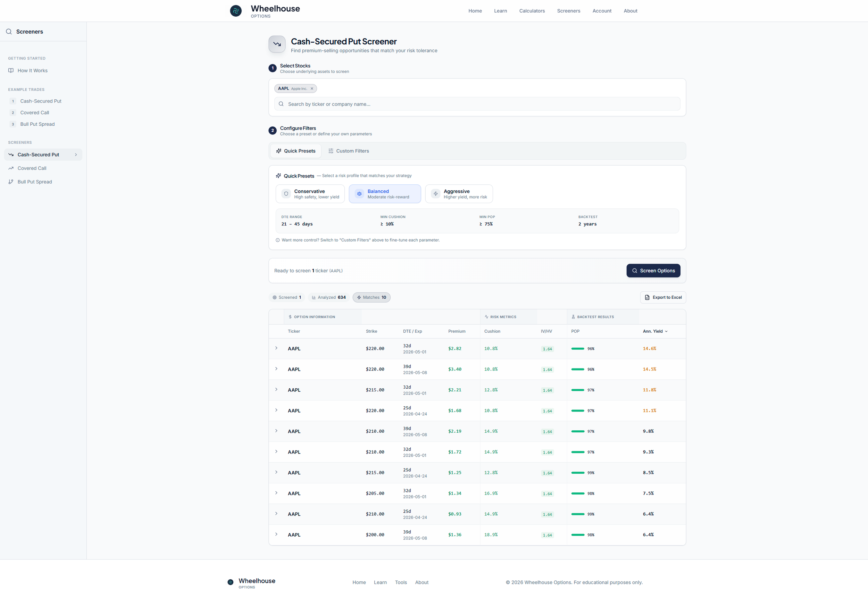Image resolution: width=868 pixels, height=605 pixels.
Task: Click the Bull Put Spread branch icon
Action: (x=11, y=182)
